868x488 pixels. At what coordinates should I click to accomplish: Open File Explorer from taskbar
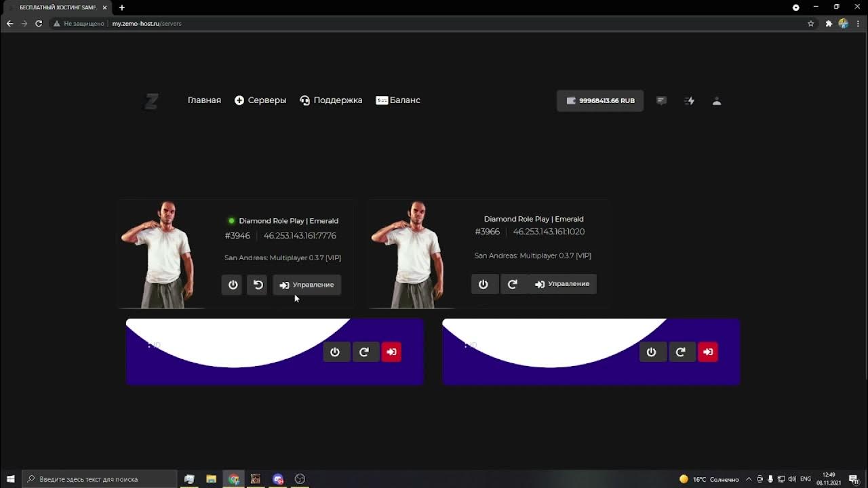[212, 479]
